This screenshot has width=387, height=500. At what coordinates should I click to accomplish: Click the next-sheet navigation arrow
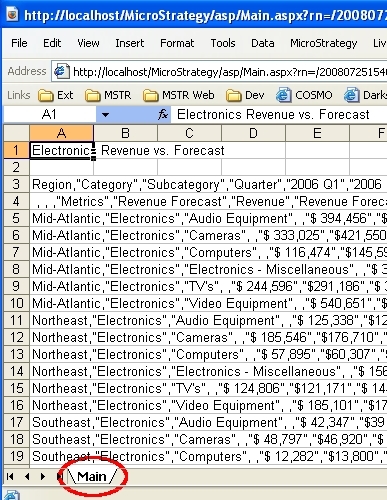tap(43, 477)
